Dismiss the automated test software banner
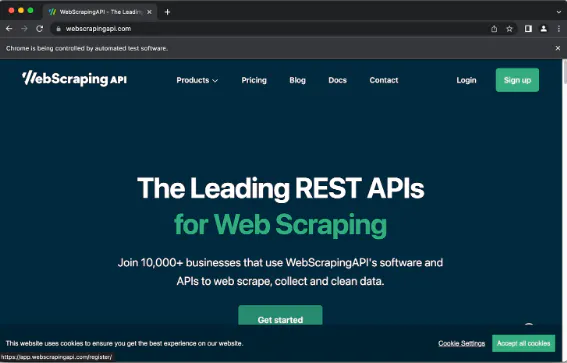 coord(558,48)
